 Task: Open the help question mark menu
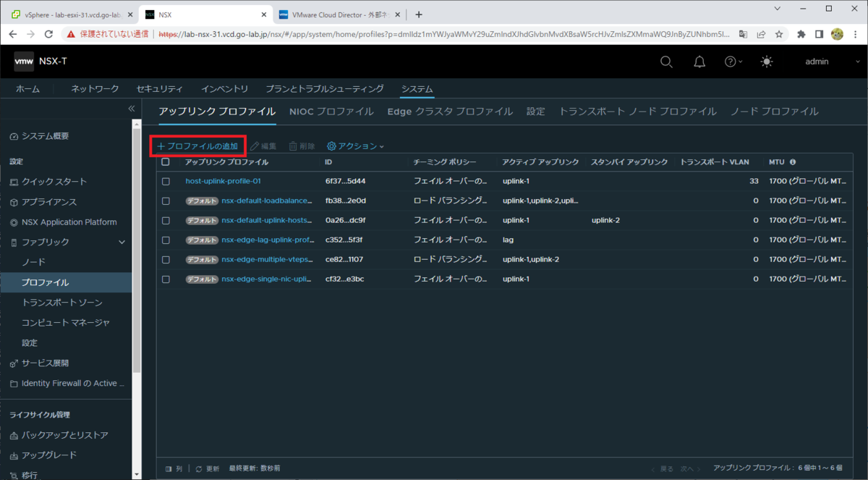click(x=733, y=62)
